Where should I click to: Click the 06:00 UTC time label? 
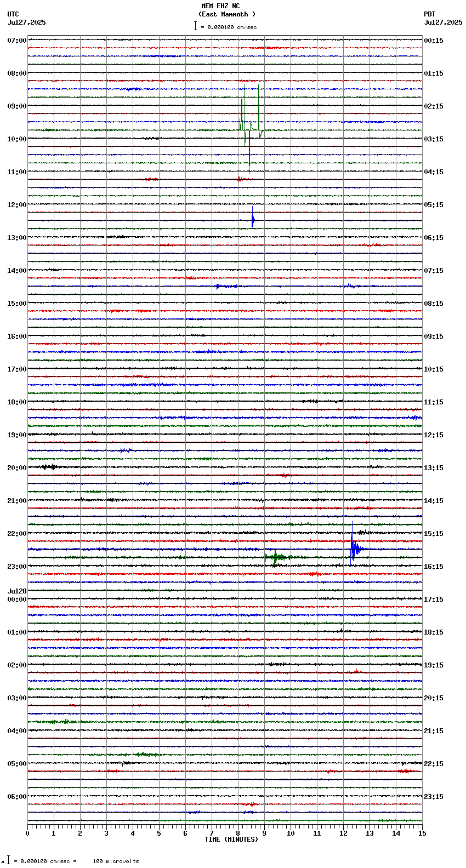tap(17, 797)
